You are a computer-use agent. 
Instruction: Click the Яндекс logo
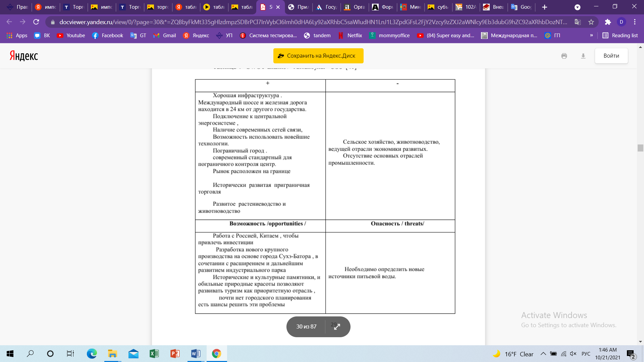click(x=23, y=56)
